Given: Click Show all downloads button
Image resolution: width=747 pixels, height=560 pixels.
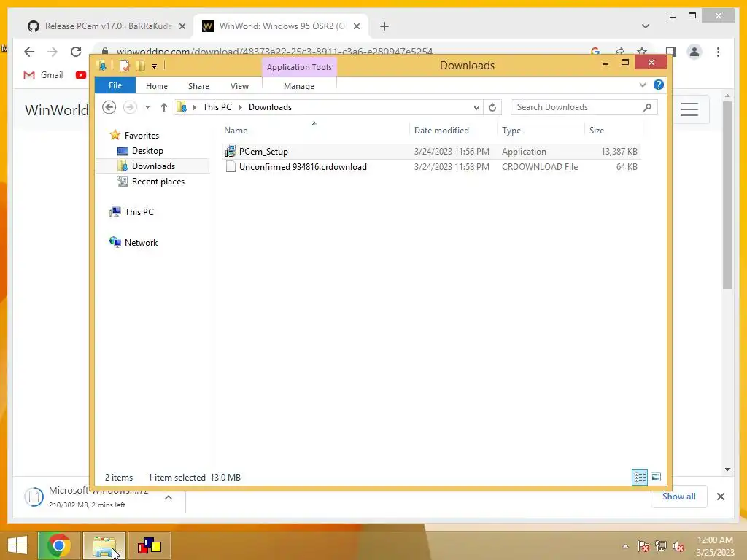Looking at the screenshot, I should (679, 497).
